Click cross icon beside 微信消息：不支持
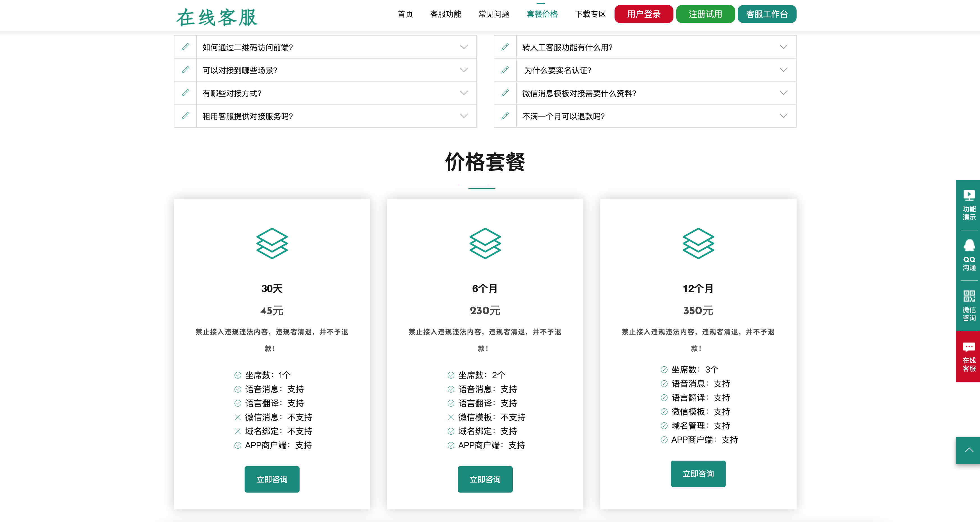This screenshot has height=522, width=980. click(238, 417)
